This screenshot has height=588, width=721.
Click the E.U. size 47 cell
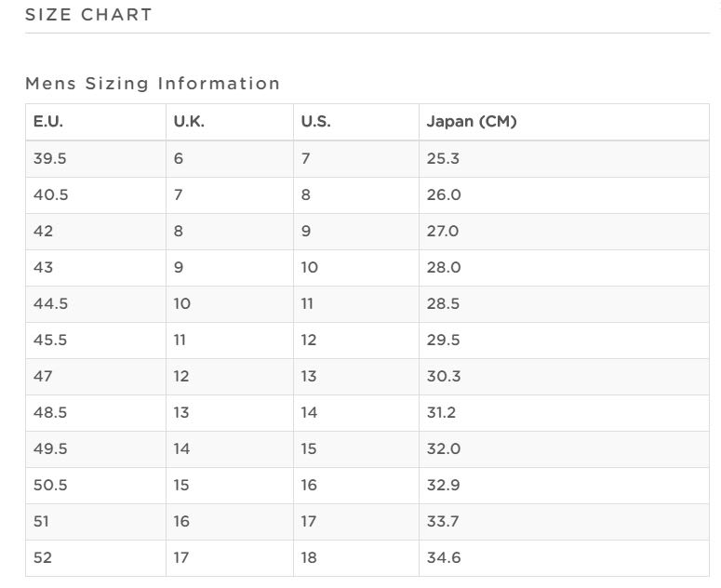point(44,376)
